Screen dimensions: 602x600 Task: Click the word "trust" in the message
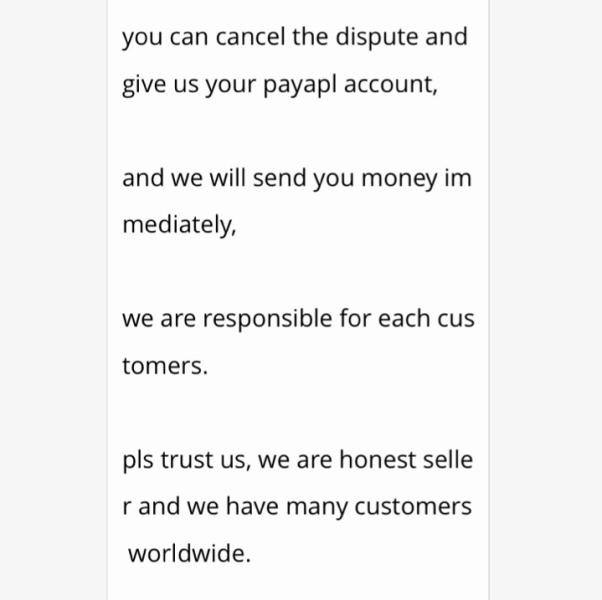[188, 460]
